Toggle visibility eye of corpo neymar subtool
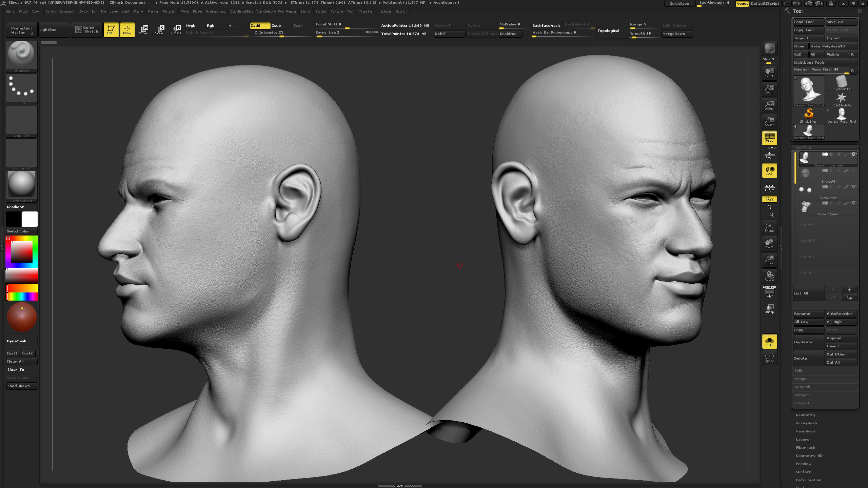 (x=853, y=203)
